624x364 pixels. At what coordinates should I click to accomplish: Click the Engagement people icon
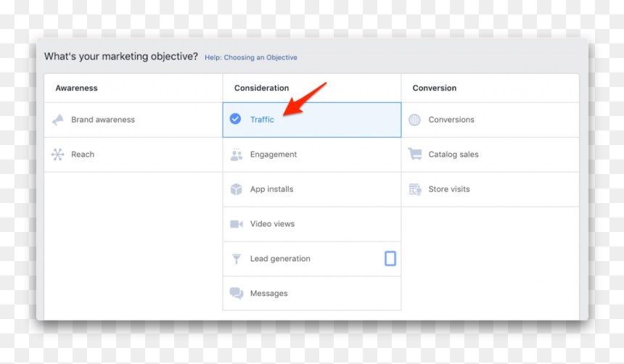pos(237,154)
